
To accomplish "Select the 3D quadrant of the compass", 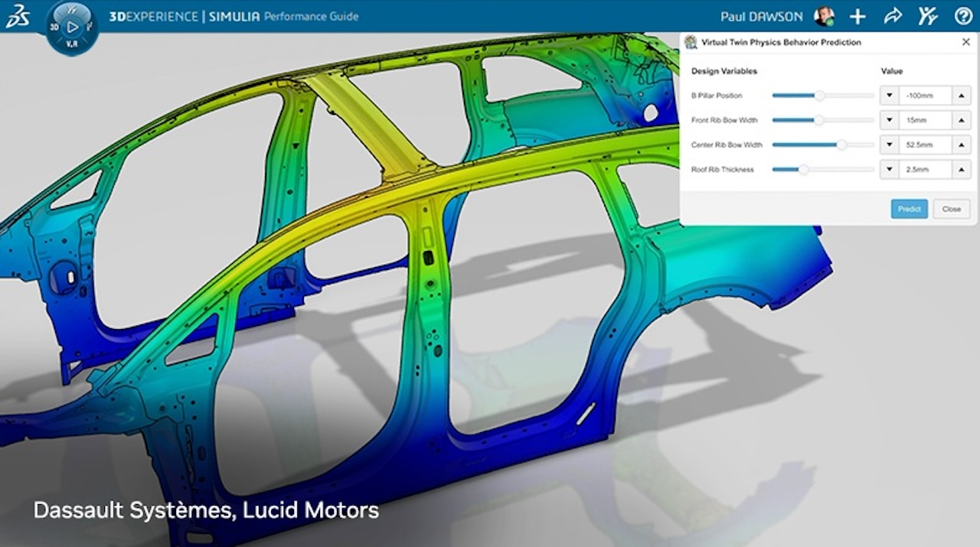I will coord(55,27).
